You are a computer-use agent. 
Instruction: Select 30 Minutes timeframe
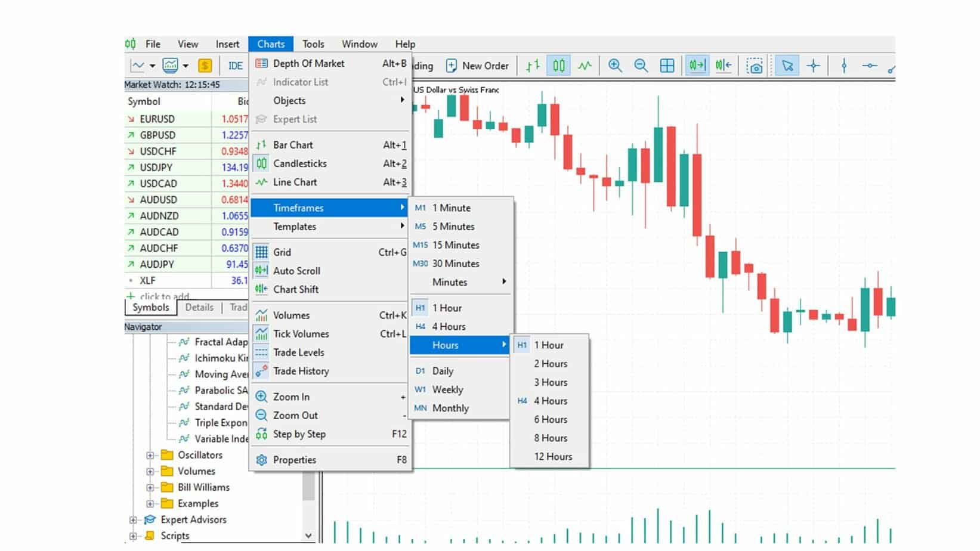[x=460, y=264]
